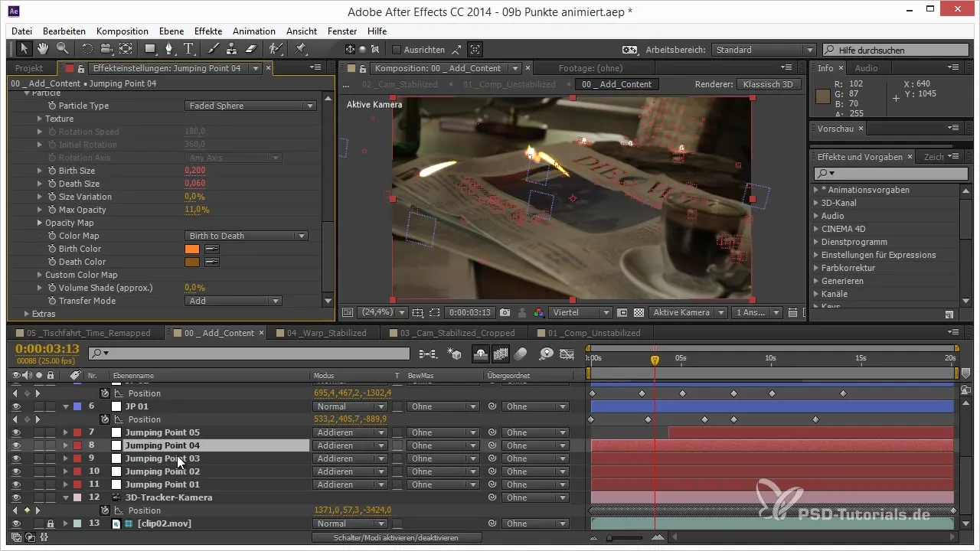This screenshot has width=980, height=551.
Task: Open the Particle Type dropdown
Action: [x=250, y=106]
